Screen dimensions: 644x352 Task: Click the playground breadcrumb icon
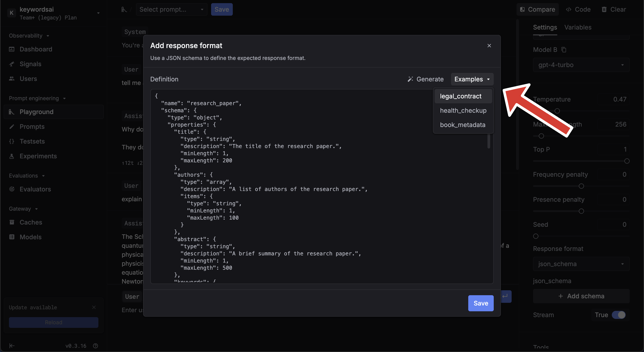tap(124, 9)
